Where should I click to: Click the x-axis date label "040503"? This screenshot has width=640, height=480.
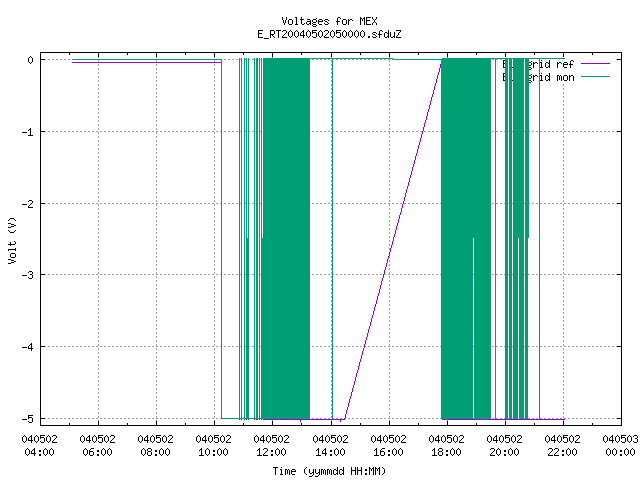[620, 439]
